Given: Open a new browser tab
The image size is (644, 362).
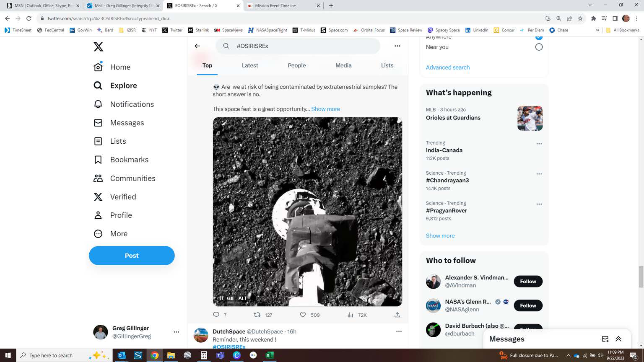Looking at the screenshot, I should (331, 6).
